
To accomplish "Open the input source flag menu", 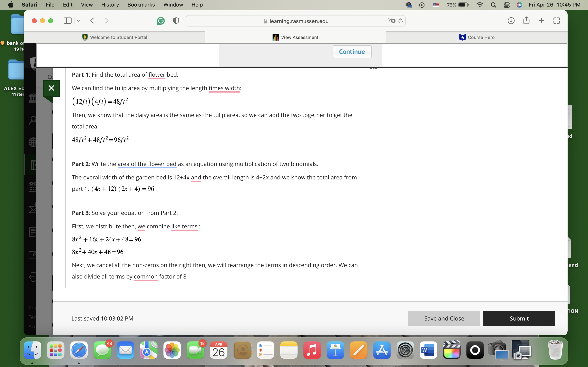I will coord(436,5).
